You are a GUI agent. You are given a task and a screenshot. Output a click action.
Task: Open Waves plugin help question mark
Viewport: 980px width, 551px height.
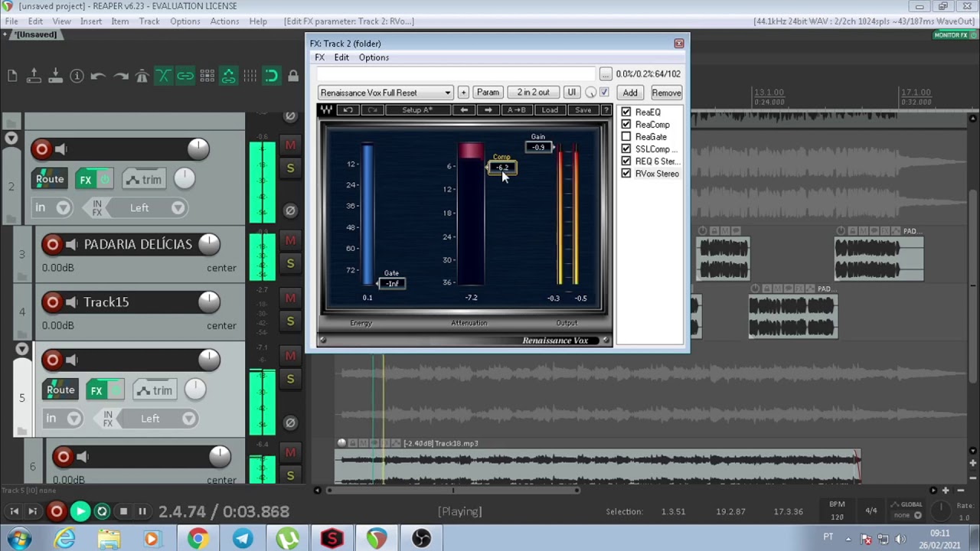(606, 110)
